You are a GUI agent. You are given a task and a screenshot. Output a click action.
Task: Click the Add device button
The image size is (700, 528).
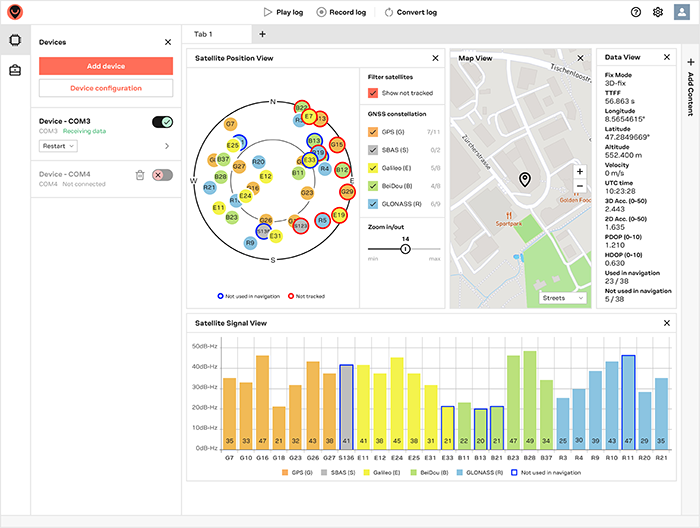[106, 66]
